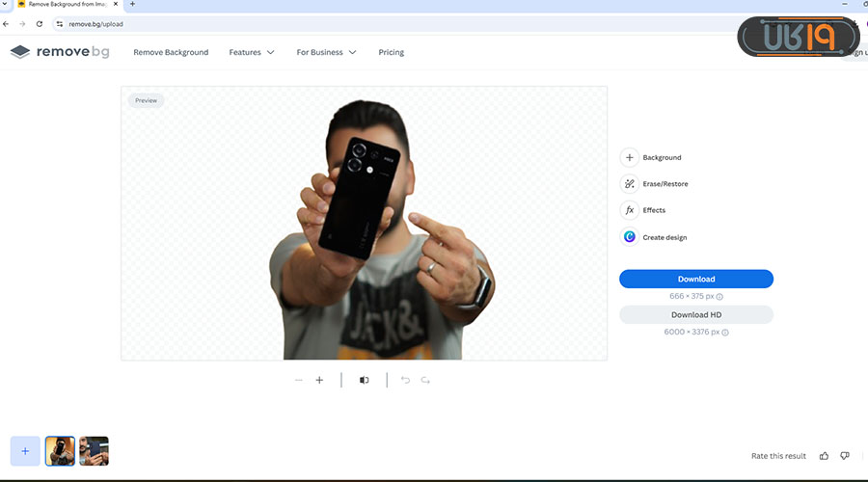
Task: Open the Erase/Restore tool
Action: [x=630, y=183]
